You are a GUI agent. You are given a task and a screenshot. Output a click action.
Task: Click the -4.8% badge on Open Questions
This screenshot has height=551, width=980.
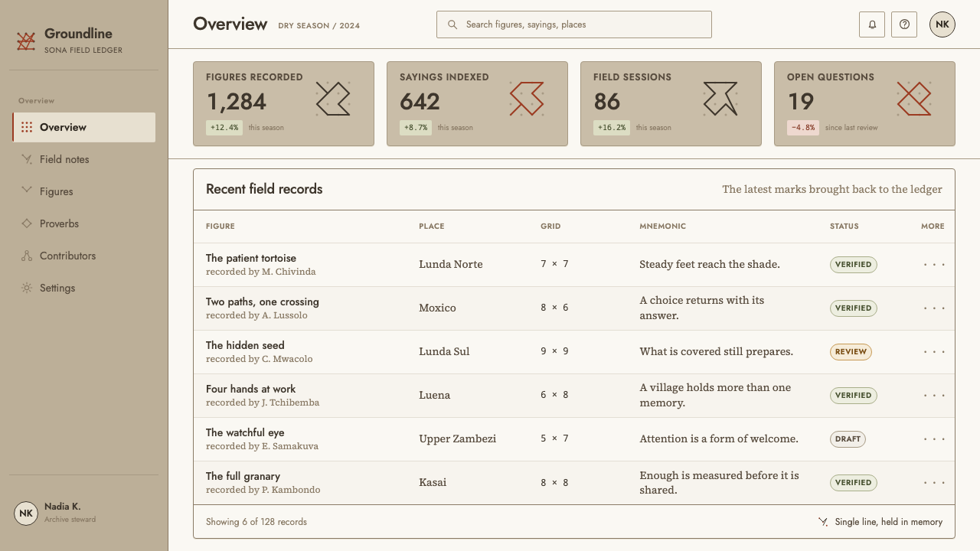click(803, 128)
